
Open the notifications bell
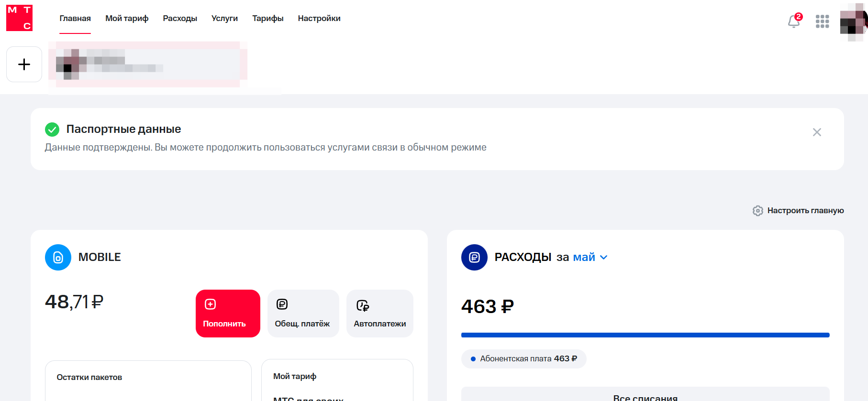(794, 21)
